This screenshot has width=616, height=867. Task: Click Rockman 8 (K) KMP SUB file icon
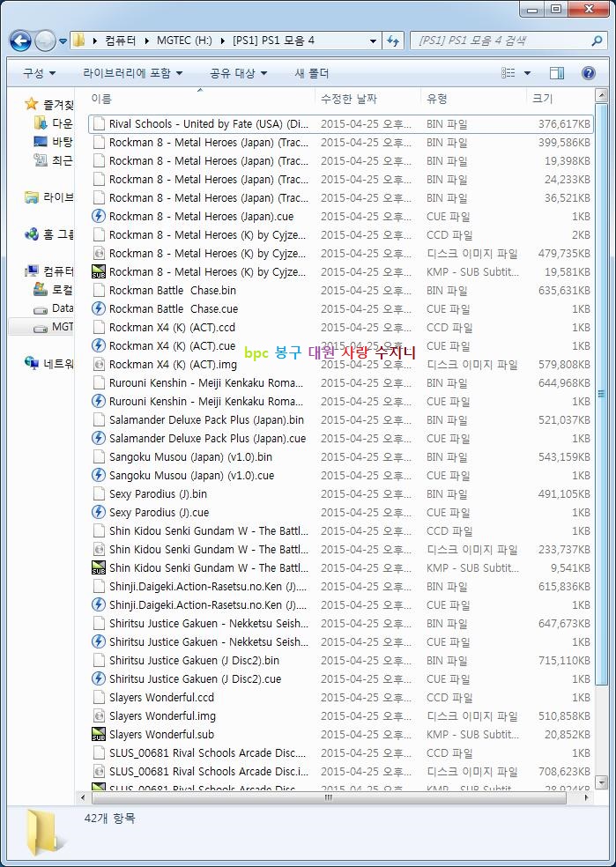tap(99, 271)
